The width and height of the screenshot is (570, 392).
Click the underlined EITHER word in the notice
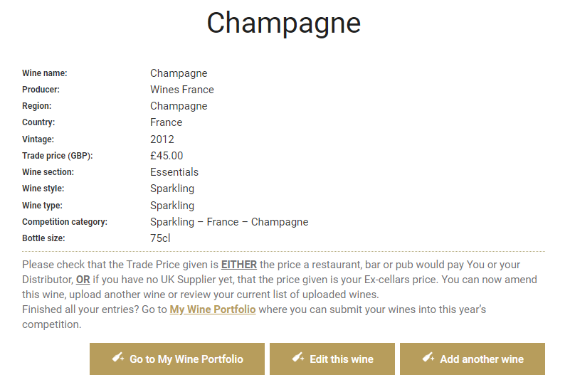click(x=239, y=265)
